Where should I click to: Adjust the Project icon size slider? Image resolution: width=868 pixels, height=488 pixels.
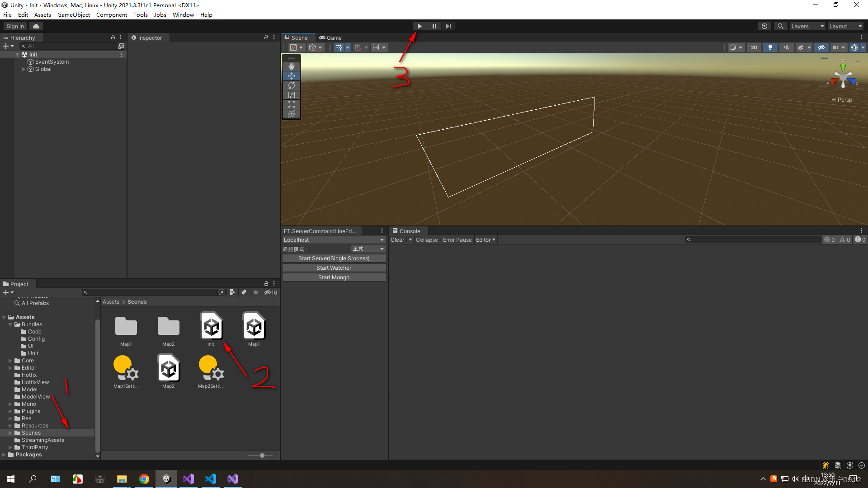coord(262,455)
